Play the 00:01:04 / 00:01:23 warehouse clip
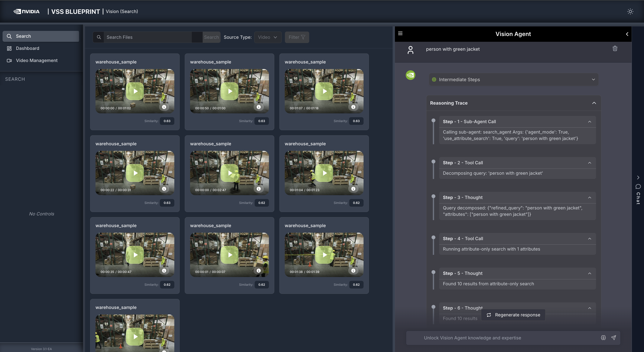This screenshot has width=644, height=352. pos(325,173)
